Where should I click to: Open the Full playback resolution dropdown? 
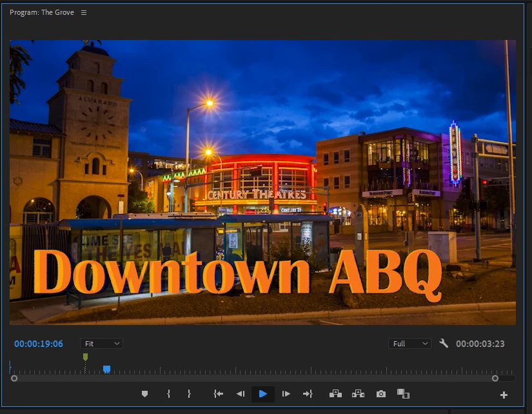(x=410, y=344)
